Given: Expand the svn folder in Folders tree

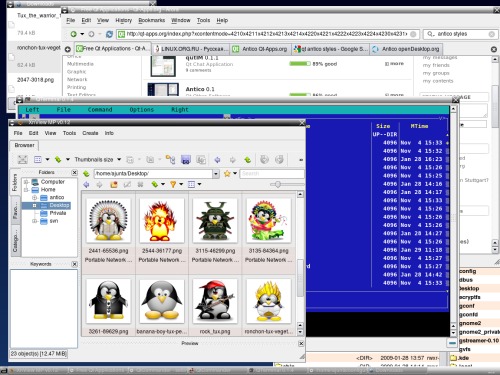Looking at the screenshot, I should [x=34, y=221].
